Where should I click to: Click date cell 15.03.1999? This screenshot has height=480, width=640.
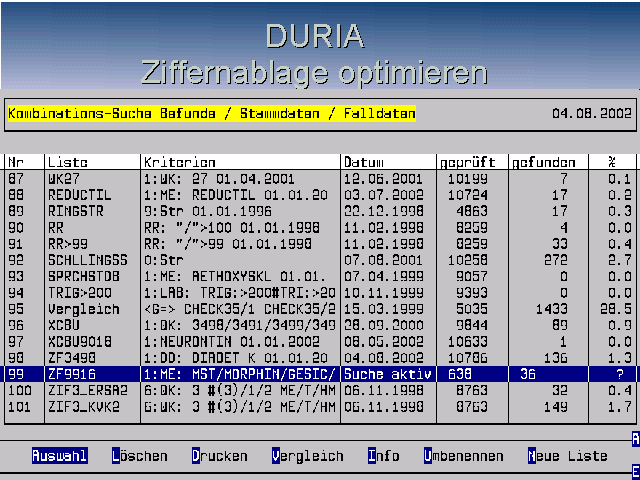click(383, 309)
